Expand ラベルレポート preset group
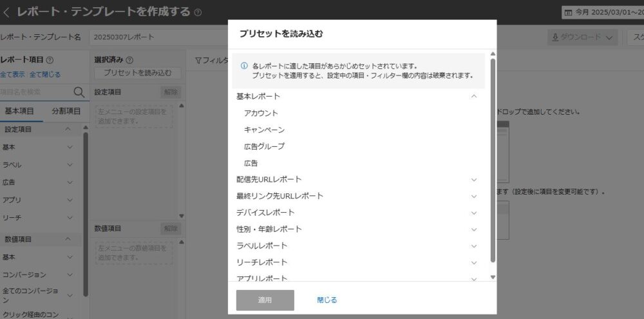Viewport: 644px width, 319px height. pyautogui.click(x=474, y=246)
